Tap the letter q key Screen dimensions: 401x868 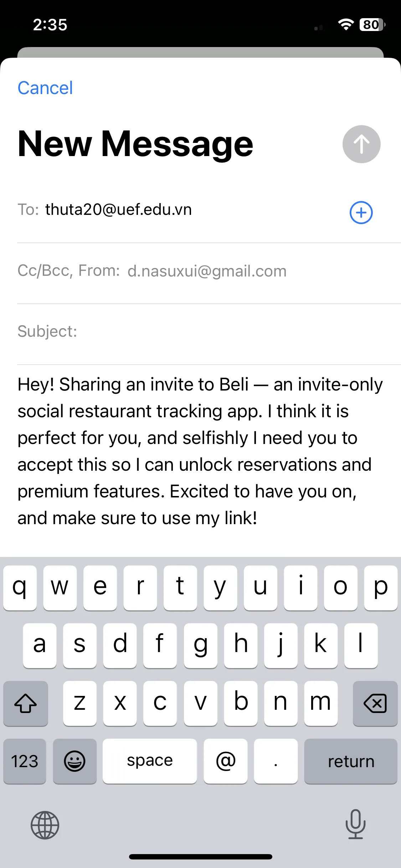[20, 588]
